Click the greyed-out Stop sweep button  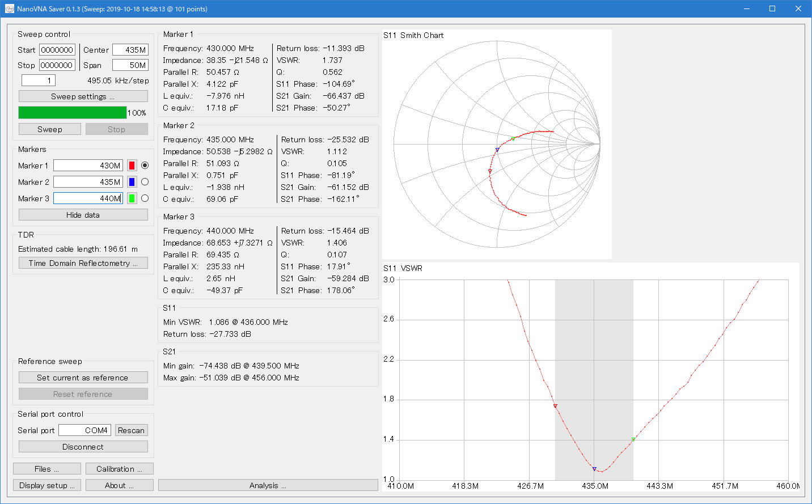(x=116, y=129)
